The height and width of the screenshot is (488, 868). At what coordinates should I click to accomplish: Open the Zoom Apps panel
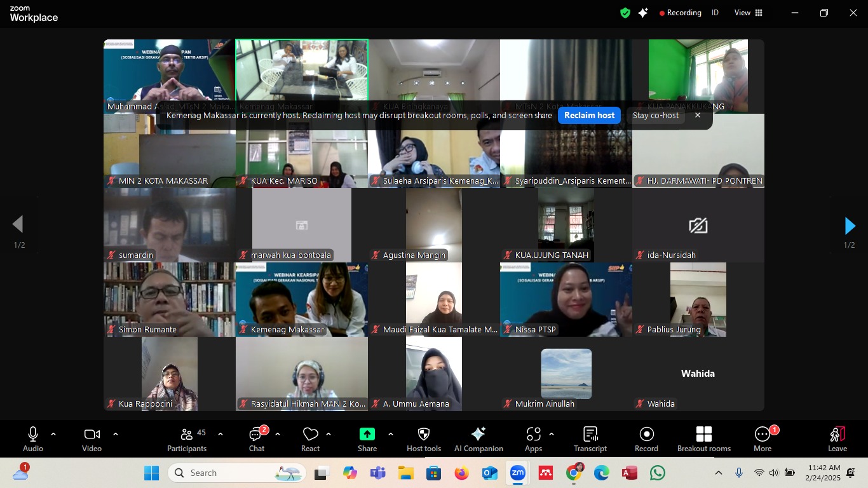[533, 438]
